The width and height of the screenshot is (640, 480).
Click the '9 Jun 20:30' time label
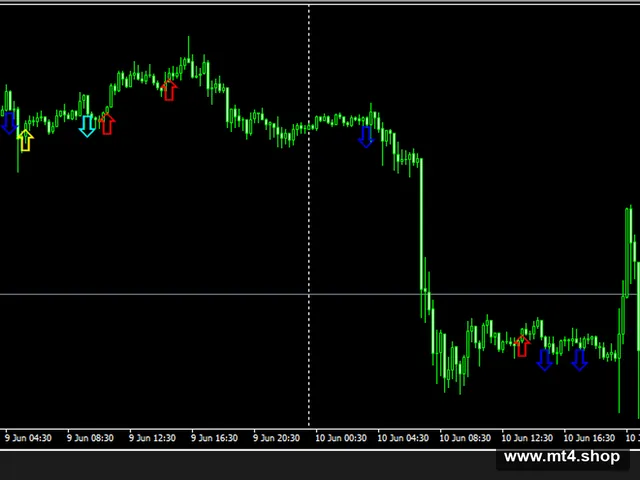[x=276, y=438]
